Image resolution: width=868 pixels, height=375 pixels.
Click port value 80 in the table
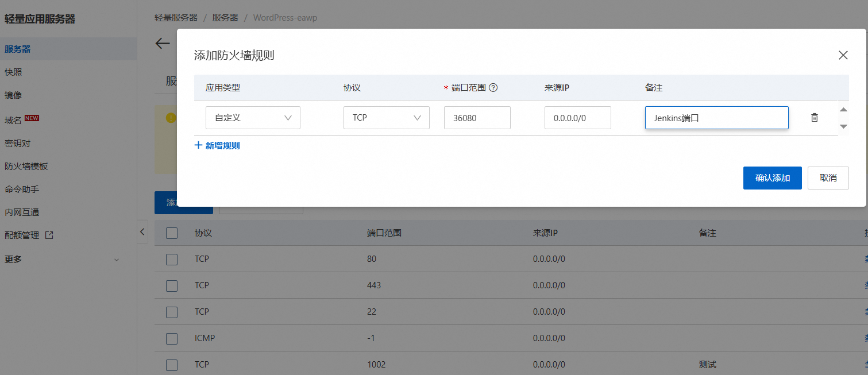(x=372, y=259)
